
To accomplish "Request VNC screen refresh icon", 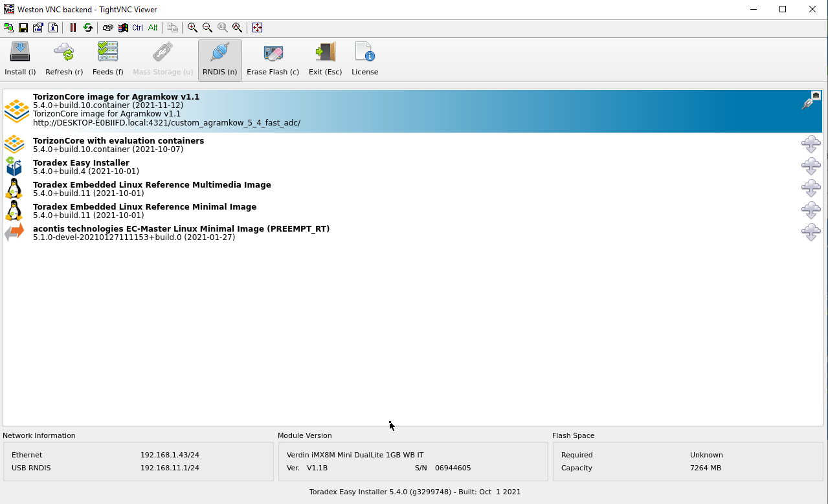I will pos(88,28).
